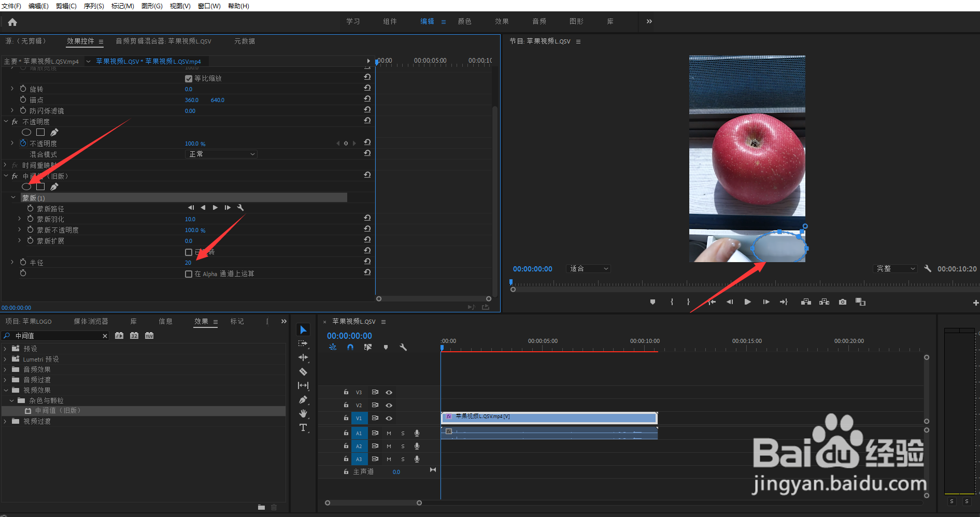Reset the 半径 parameter
This screenshot has width=980, height=517.
pyautogui.click(x=367, y=262)
